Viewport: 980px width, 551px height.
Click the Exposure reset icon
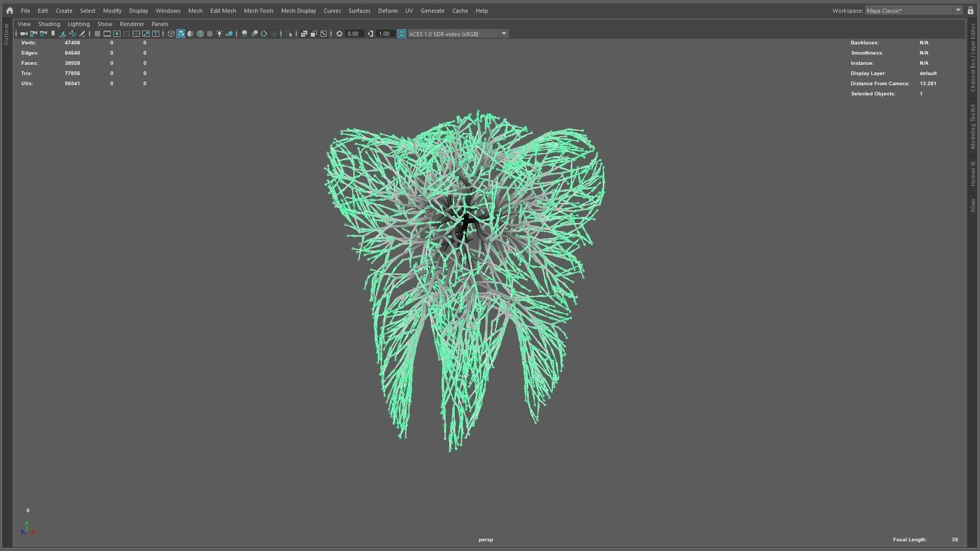tap(339, 34)
